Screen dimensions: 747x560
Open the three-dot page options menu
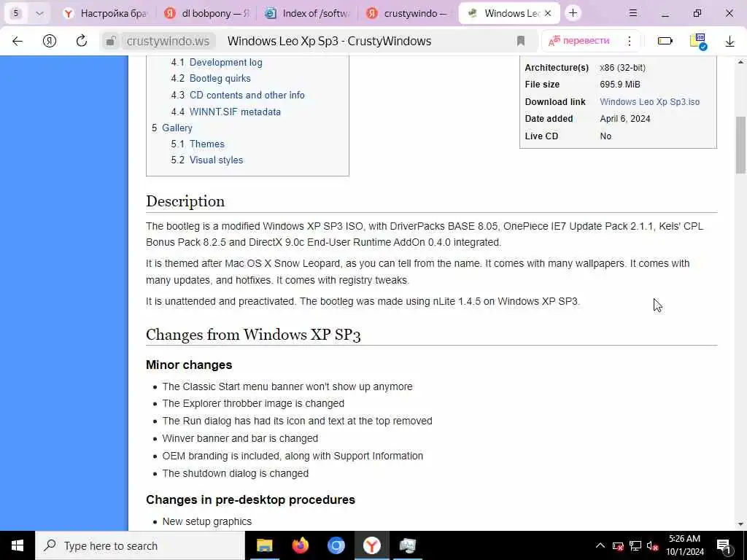[x=630, y=41]
